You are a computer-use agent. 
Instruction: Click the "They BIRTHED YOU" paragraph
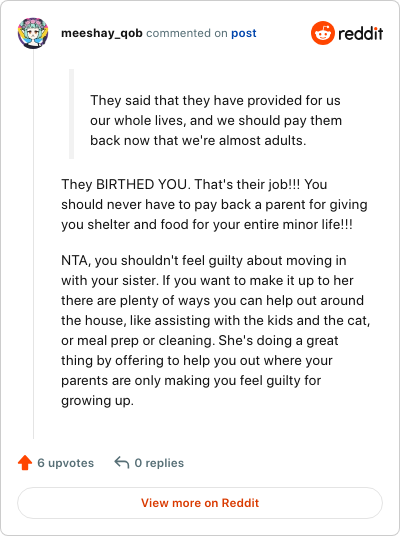click(214, 204)
